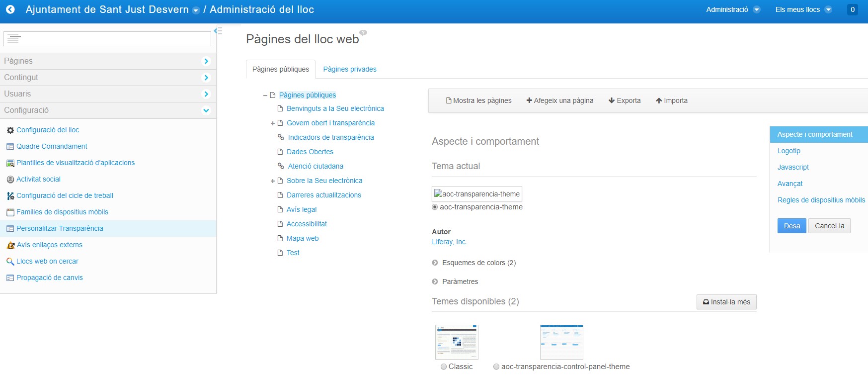Click the magnifier icon for Llocs web on cercar
This screenshot has width=868, height=376.
[x=10, y=262]
